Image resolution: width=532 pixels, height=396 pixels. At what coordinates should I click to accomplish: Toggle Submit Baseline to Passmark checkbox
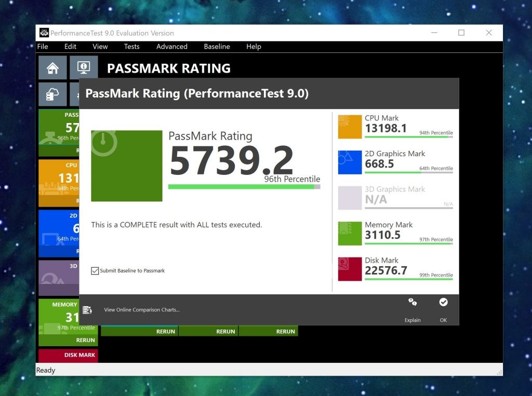(95, 270)
